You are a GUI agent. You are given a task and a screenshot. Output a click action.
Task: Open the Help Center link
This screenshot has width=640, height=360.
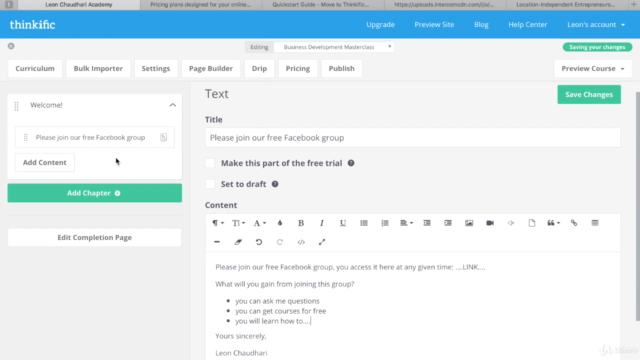527,24
